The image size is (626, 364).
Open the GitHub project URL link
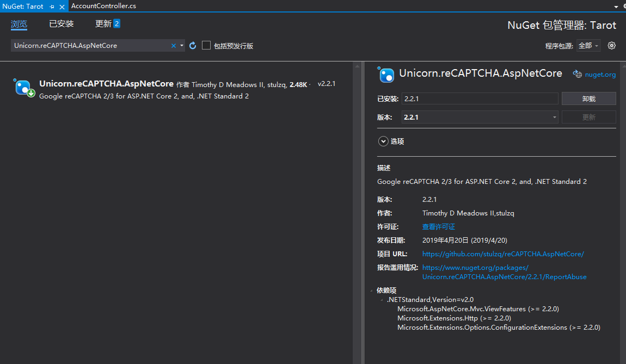pyautogui.click(x=503, y=254)
